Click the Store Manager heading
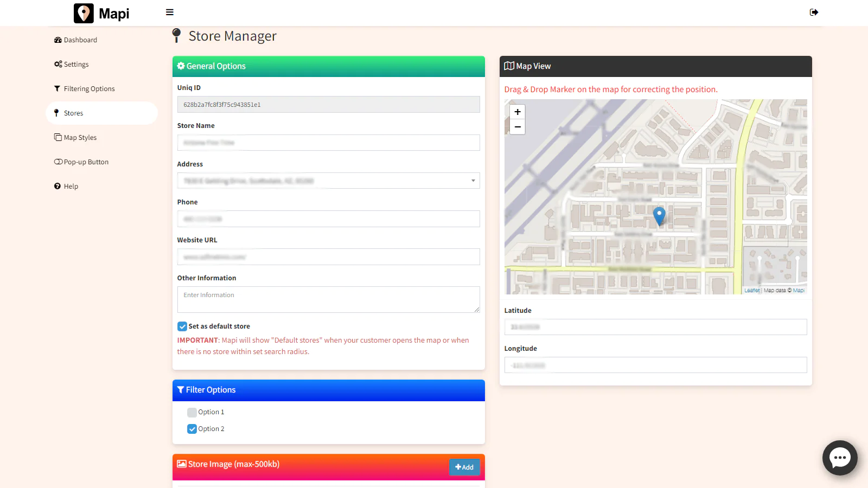This screenshot has height=488, width=868. (233, 36)
